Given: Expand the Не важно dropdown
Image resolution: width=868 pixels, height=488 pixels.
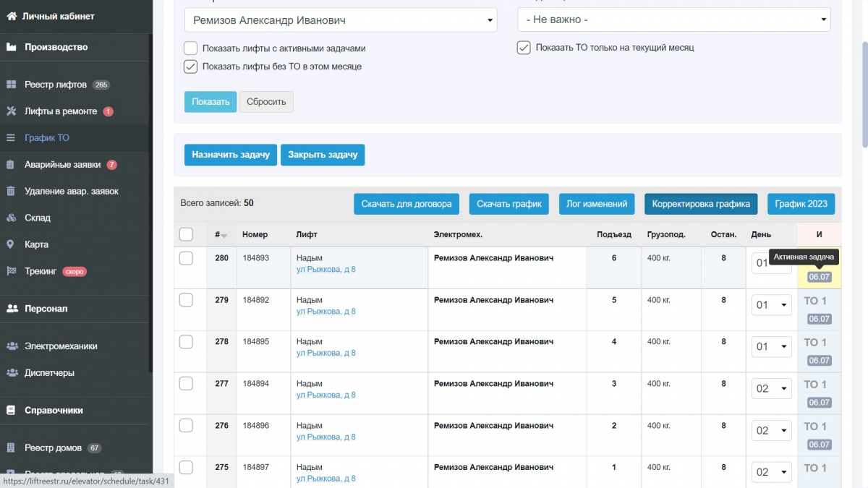Looking at the screenshot, I should 674,20.
